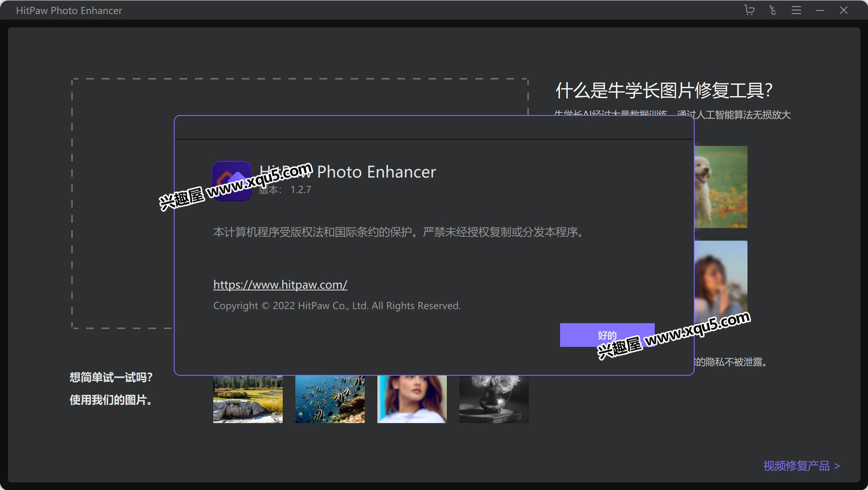Click the version text 1.2.7

pyautogui.click(x=301, y=190)
